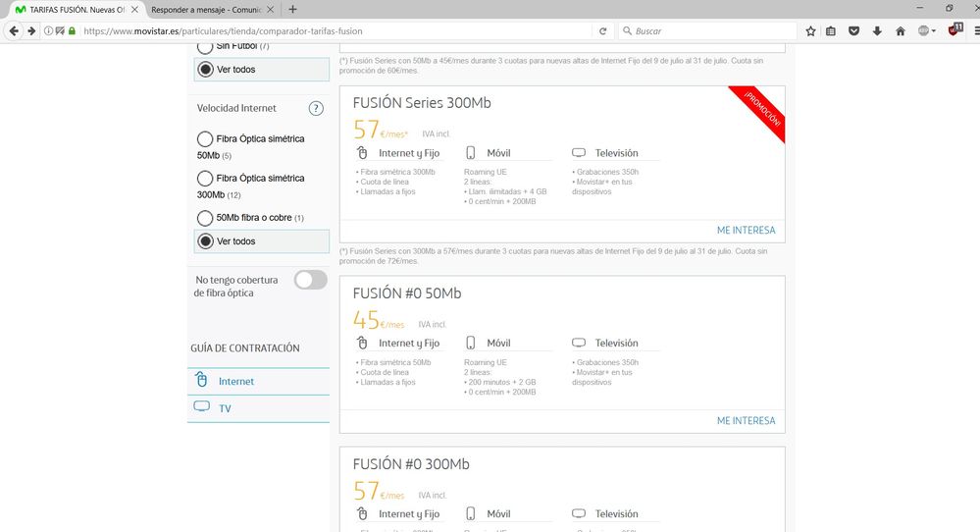Open the Internet guide in Guía de Contratación
Image resolution: width=980 pixels, height=532 pixels.
(236, 381)
